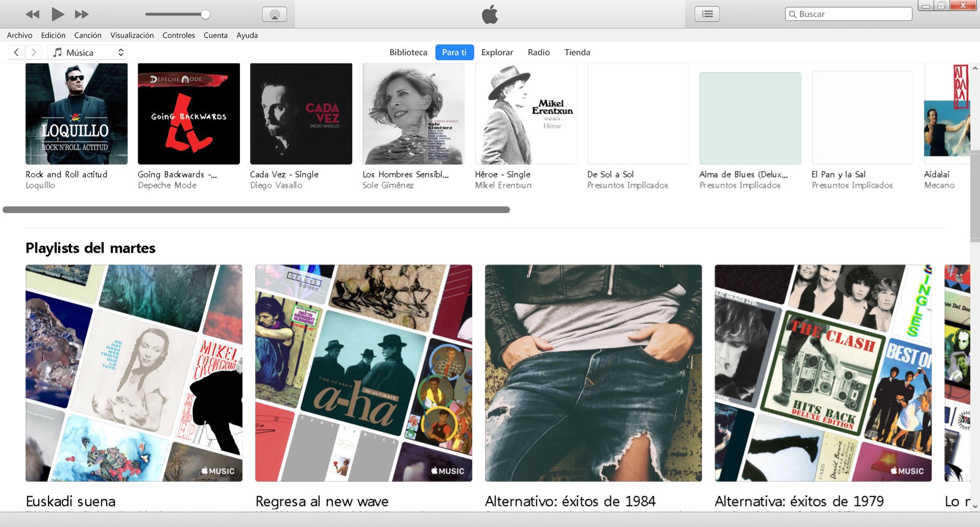
Task: Click the De Sol a Sol title
Action: tap(610, 174)
